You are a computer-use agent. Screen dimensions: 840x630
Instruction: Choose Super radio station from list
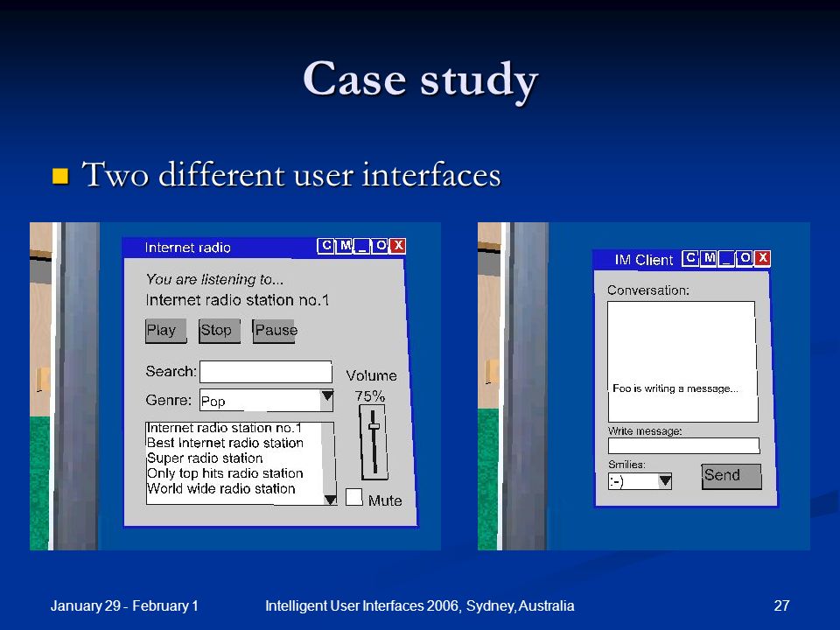pyautogui.click(x=205, y=458)
